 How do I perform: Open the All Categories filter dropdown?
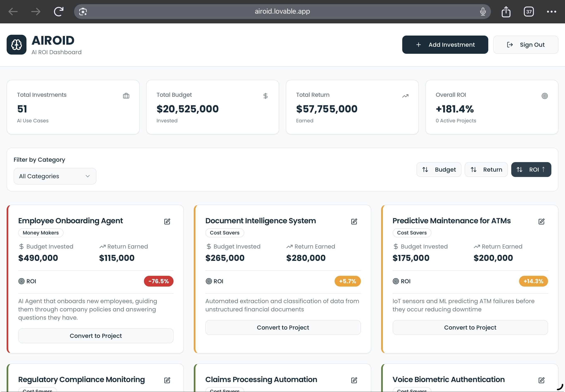55,176
